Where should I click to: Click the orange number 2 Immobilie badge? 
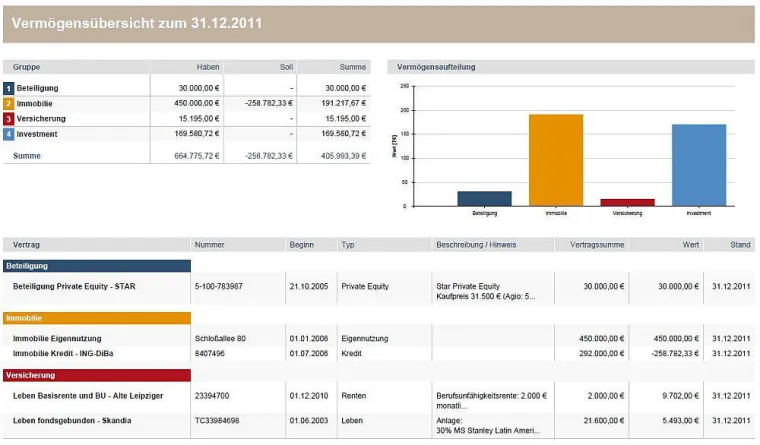click(8, 103)
